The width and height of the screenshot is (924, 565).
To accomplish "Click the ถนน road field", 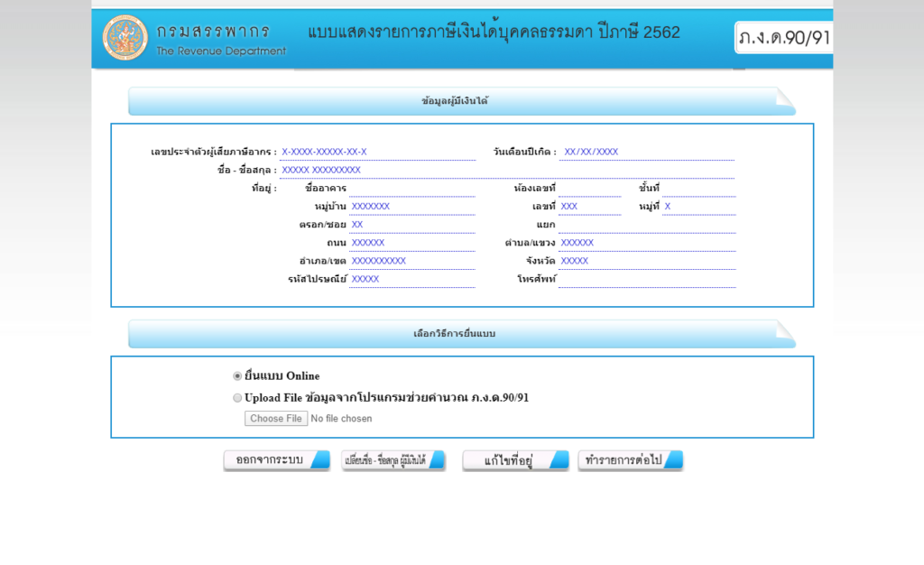I will (x=411, y=244).
